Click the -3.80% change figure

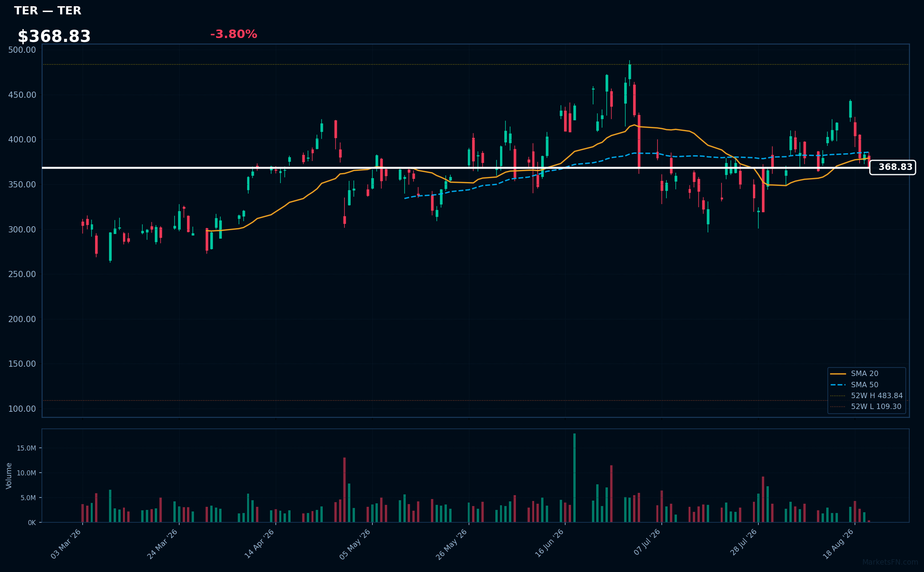234,34
